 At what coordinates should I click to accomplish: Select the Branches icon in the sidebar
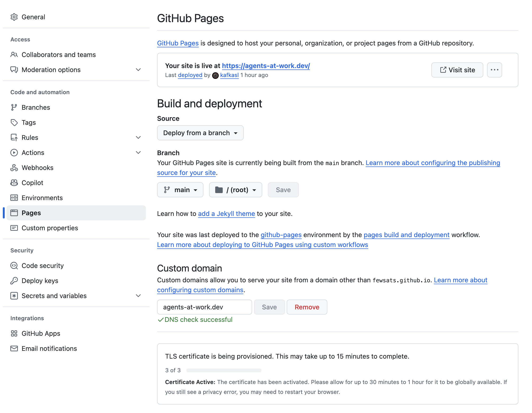tap(14, 107)
